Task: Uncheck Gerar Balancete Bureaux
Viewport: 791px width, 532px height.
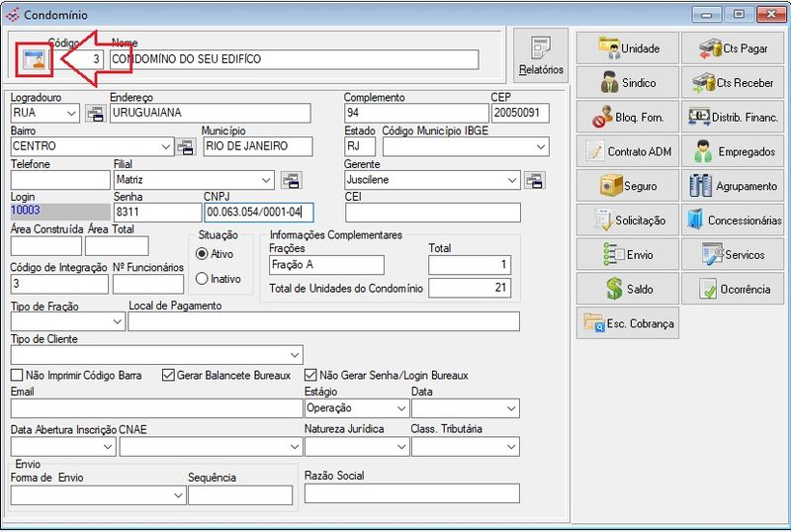Action: coord(168,376)
